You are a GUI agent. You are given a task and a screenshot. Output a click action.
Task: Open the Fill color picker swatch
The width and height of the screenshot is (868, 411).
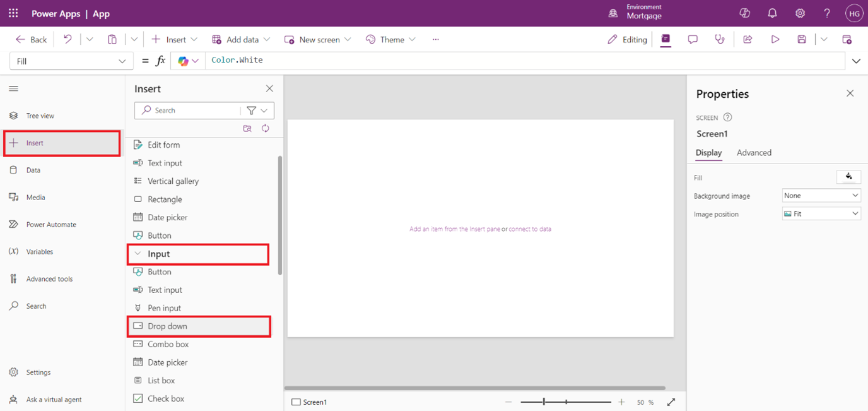pyautogui.click(x=848, y=177)
